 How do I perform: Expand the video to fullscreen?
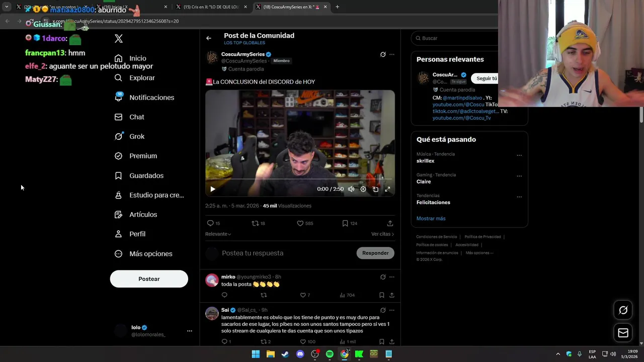click(x=387, y=189)
